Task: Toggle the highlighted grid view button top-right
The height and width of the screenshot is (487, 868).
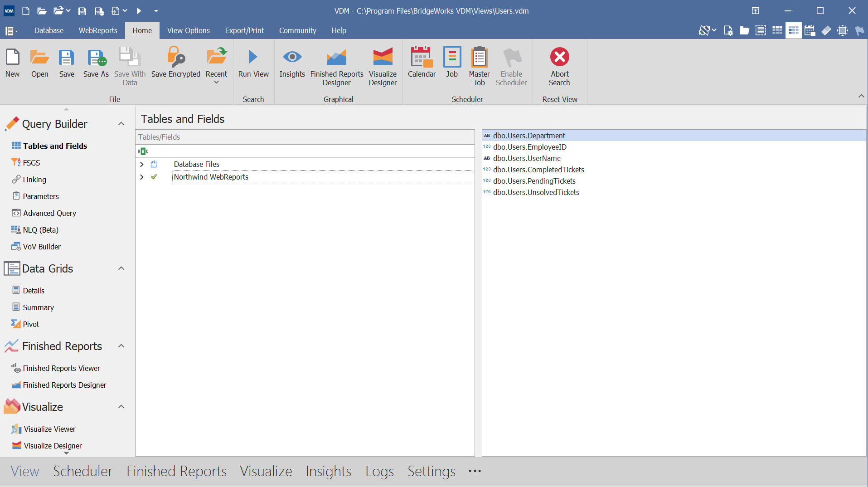Action: (x=793, y=30)
